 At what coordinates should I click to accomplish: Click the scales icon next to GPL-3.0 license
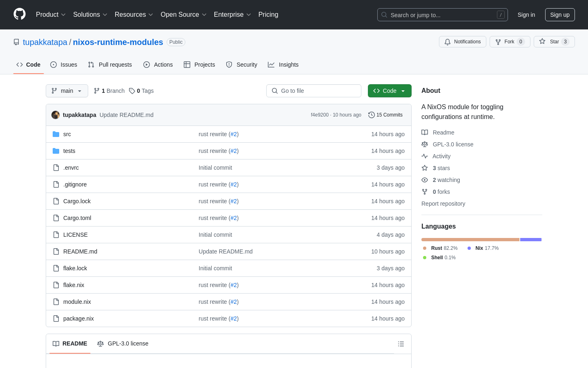[425, 144]
